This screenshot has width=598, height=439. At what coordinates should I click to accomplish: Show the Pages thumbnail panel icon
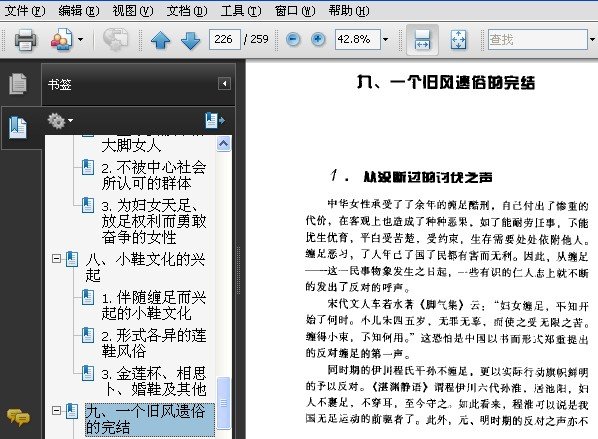[x=18, y=83]
